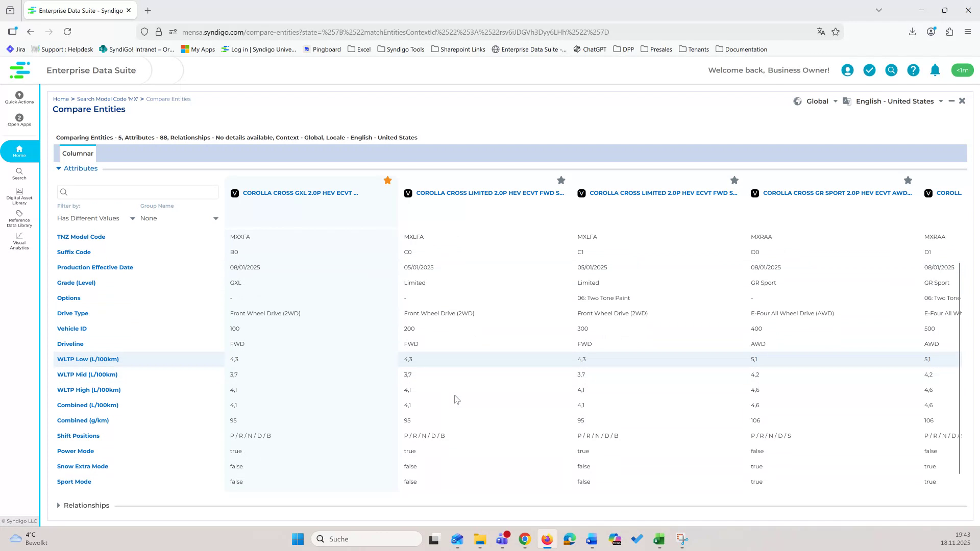Open notifications via the bell icon
The height and width of the screenshot is (551, 980).
point(935,70)
